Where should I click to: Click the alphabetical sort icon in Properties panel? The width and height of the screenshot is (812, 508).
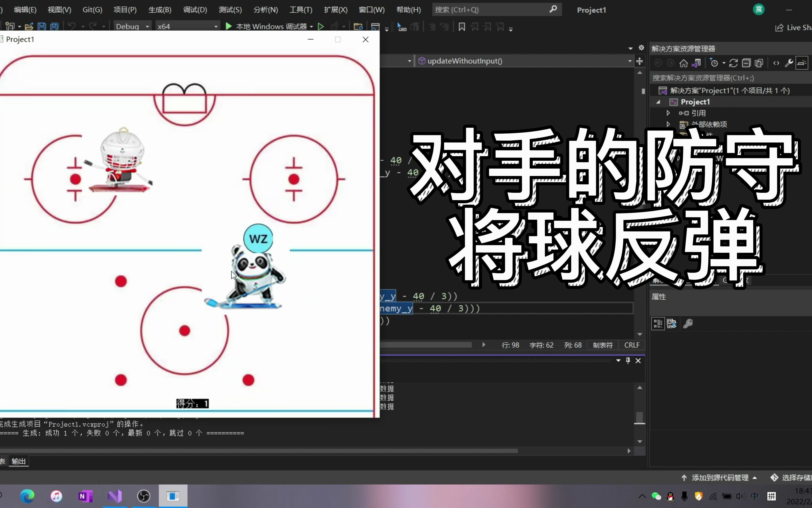[671, 324]
